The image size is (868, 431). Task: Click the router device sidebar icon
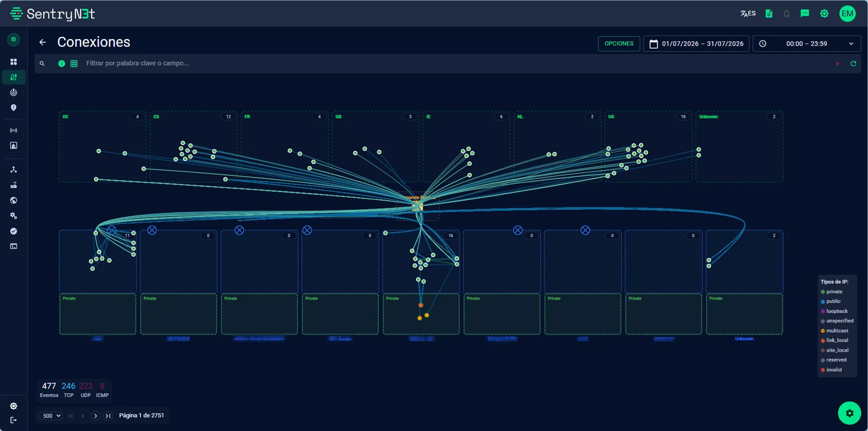coord(14,185)
